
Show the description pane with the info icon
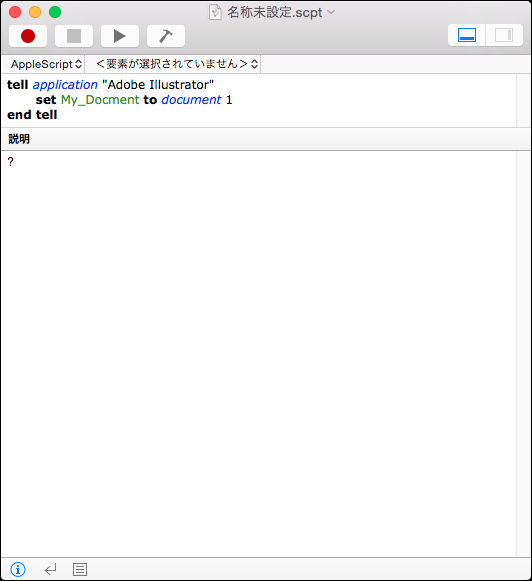click(18, 569)
